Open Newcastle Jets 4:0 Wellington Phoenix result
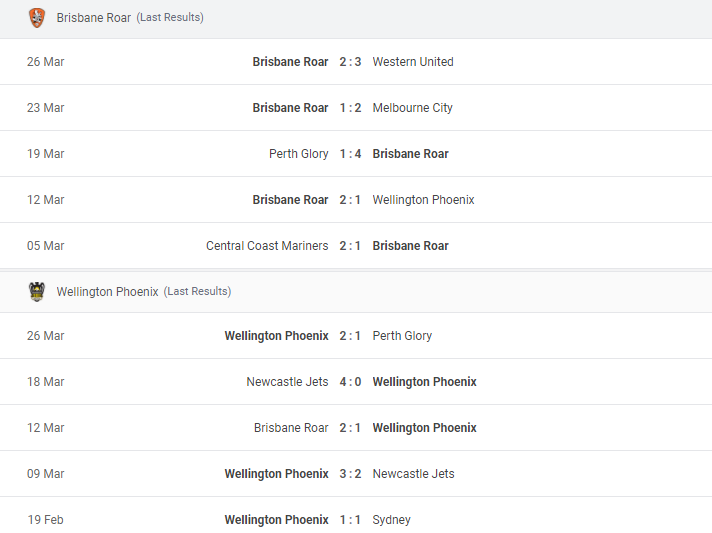 (356, 382)
